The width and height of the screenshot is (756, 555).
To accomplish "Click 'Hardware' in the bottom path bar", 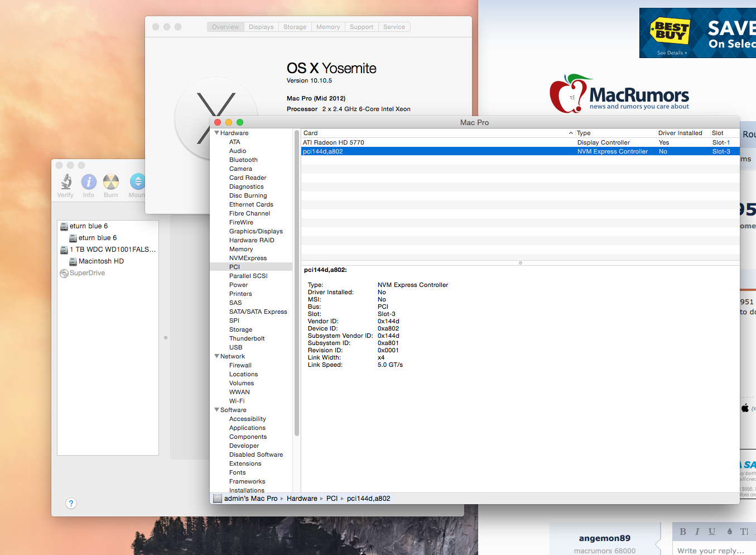I will [302, 499].
